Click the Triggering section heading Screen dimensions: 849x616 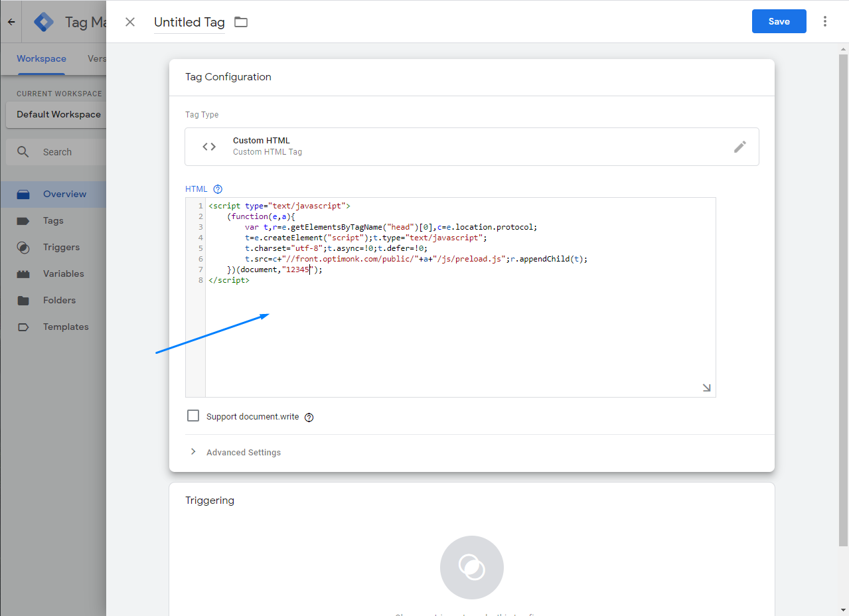[x=210, y=501]
